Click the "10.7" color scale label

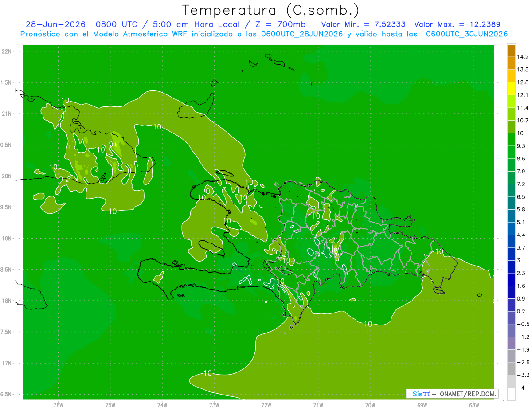[523, 121]
